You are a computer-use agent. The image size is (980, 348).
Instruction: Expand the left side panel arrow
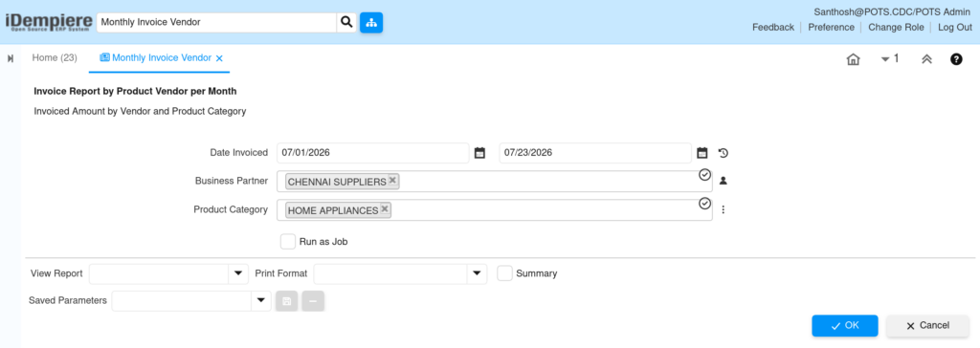(11, 58)
